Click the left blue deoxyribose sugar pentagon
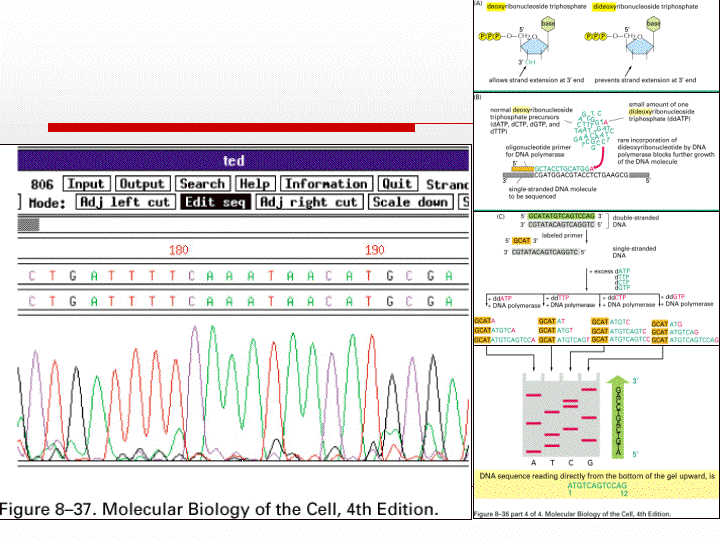Screen dimensions: 720x540 pyautogui.click(x=550, y=47)
